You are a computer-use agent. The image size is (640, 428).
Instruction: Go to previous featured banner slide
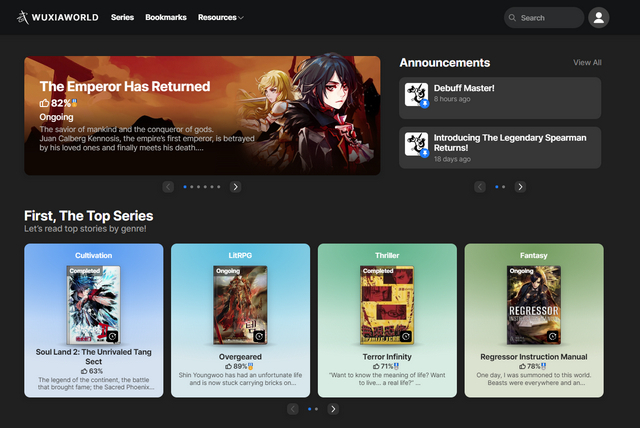[168, 187]
